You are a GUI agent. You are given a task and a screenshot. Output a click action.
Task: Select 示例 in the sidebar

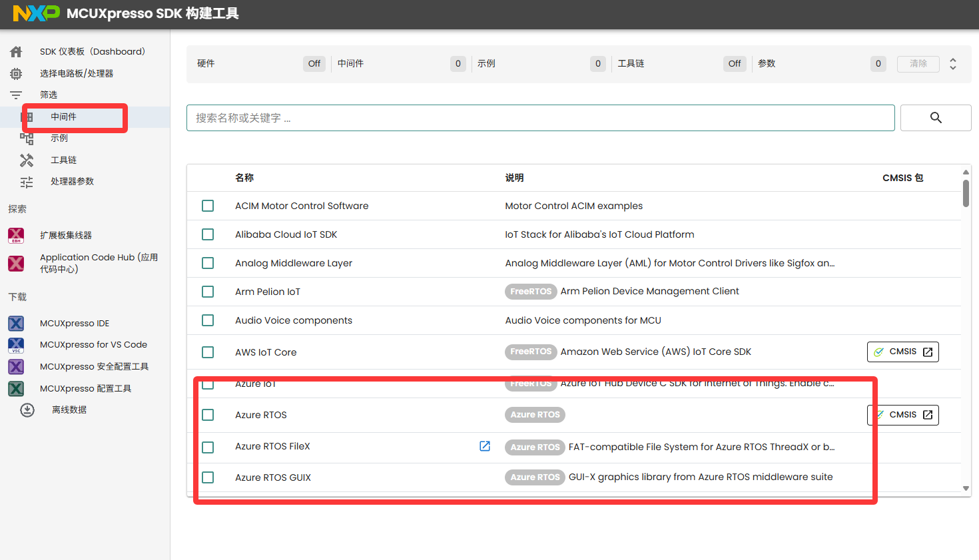[59, 139]
